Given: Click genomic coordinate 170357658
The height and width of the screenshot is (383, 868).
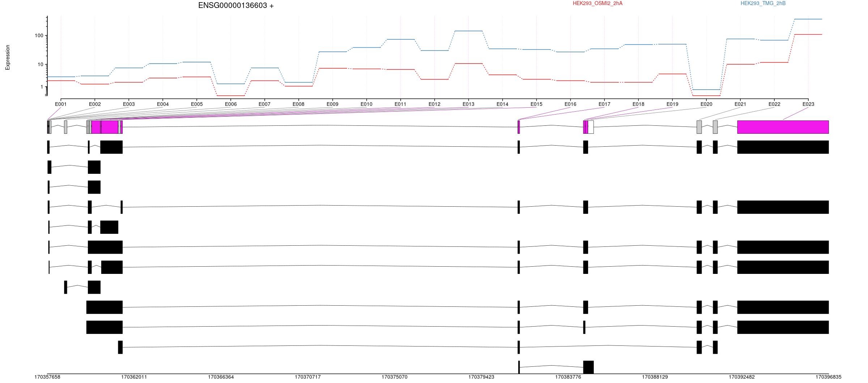Looking at the screenshot, I should click(x=47, y=377).
